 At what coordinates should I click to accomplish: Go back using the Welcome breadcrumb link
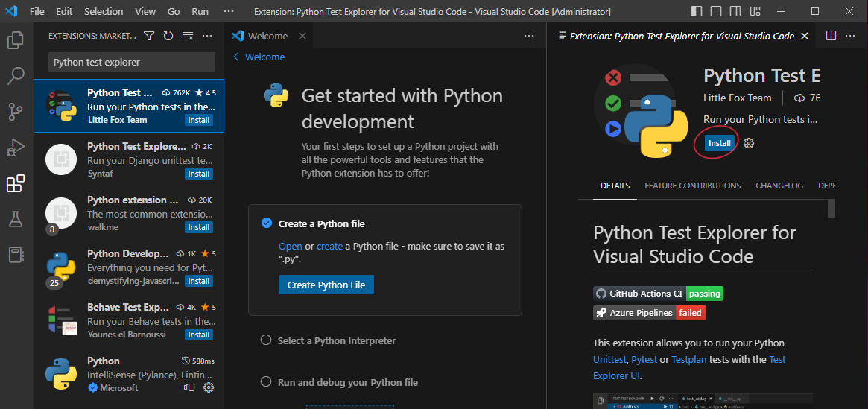pos(259,57)
